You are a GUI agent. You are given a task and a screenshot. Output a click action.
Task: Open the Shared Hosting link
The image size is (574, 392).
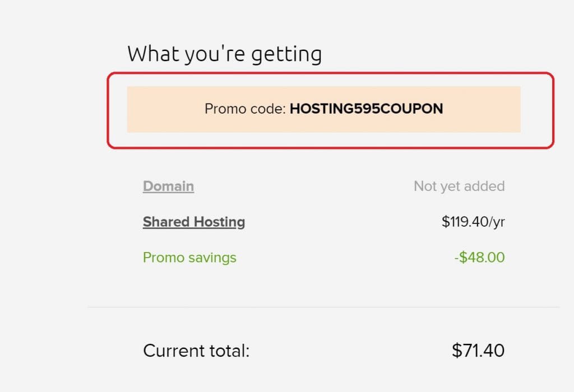pyautogui.click(x=193, y=222)
